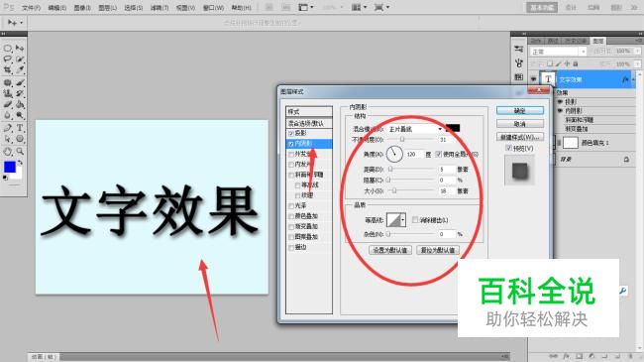Select the Paint Bucket tool
Viewport: 644px width, 362px height.
(x=20, y=104)
